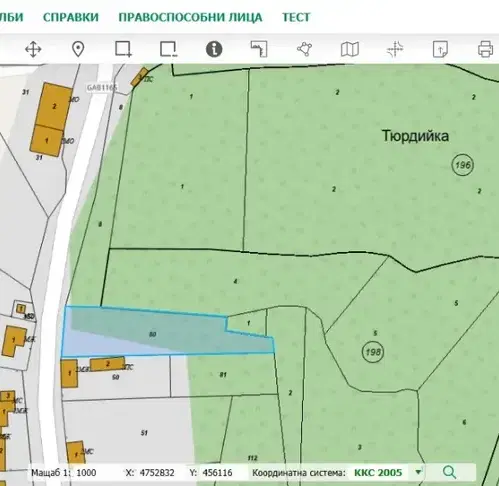Activate the crosshair coordinate tool
Image resolution: width=499 pixels, height=486 pixels.
point(395,49)
